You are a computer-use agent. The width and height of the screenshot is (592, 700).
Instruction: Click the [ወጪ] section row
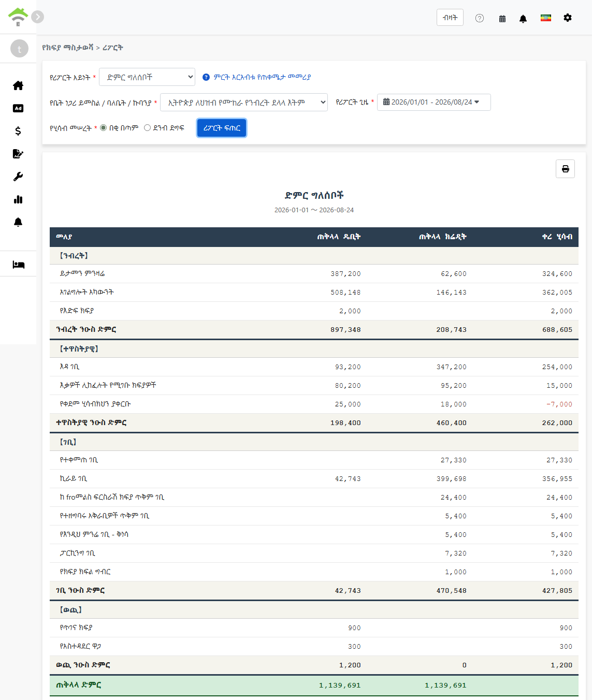(x=314, y=610)
